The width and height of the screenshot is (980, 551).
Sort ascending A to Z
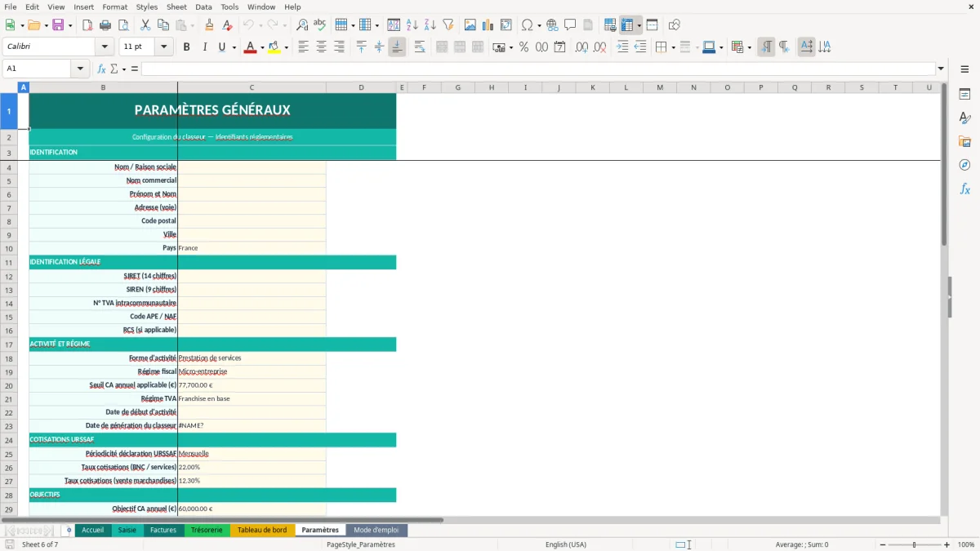coord(412,25)
